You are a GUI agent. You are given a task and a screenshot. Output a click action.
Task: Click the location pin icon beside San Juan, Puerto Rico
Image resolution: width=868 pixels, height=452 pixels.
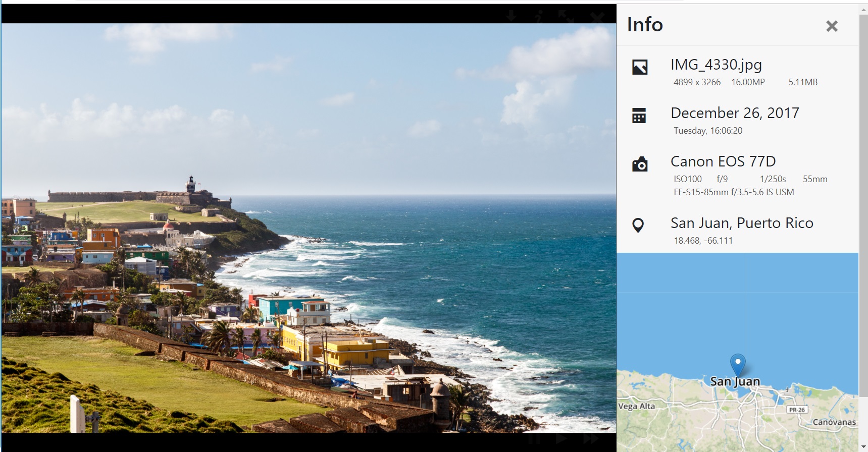coord(638,225)
